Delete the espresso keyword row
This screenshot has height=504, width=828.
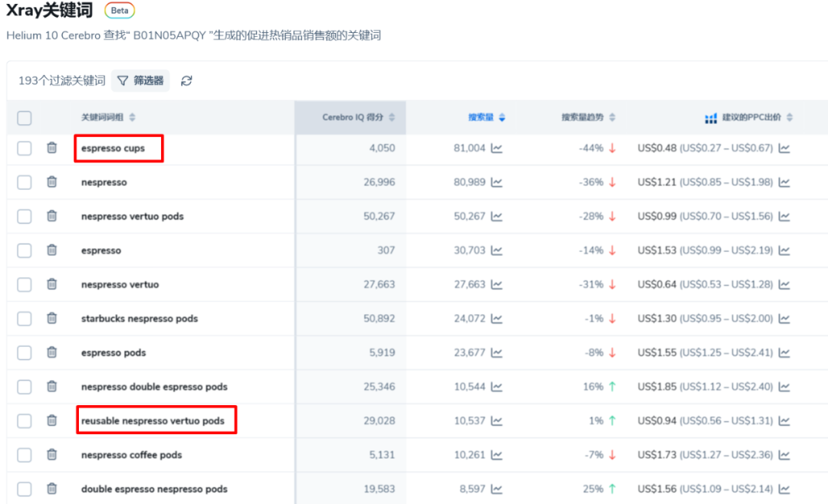pos(52,250)
